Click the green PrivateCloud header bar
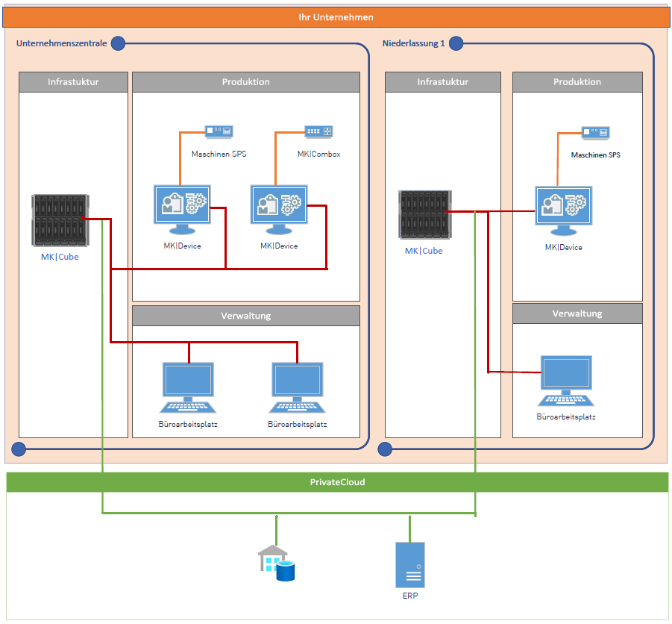The width and height of the screenshot is (672, 624). 337,482
